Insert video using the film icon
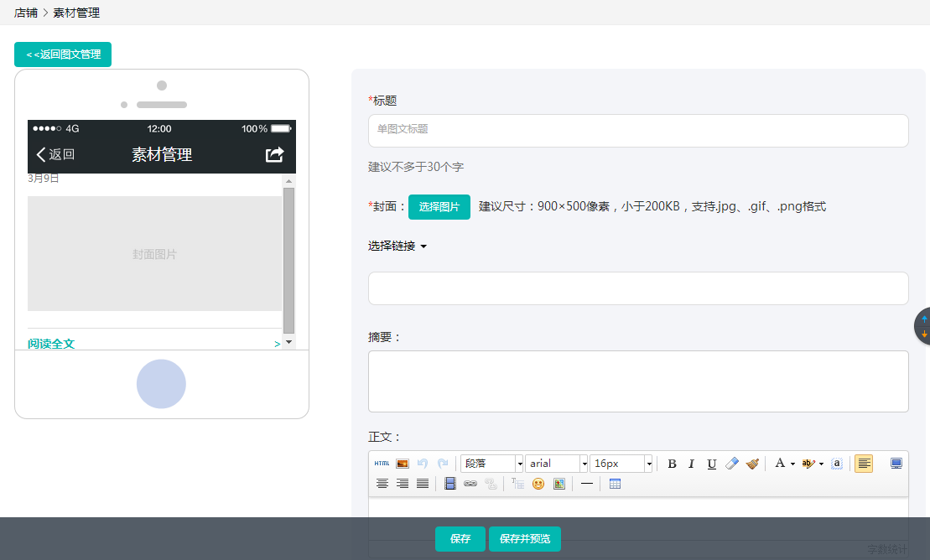Viewport: 930px width, 560px height. pyautogui.click(x=450, y=484)
